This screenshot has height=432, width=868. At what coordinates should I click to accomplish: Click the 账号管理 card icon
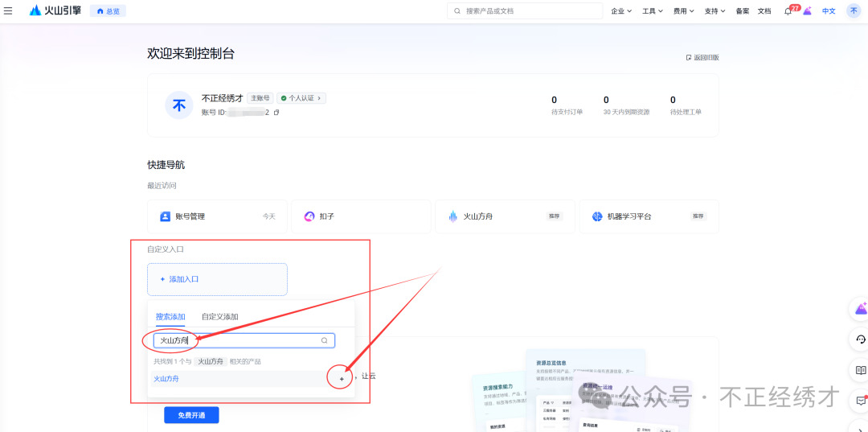point(165,216)
